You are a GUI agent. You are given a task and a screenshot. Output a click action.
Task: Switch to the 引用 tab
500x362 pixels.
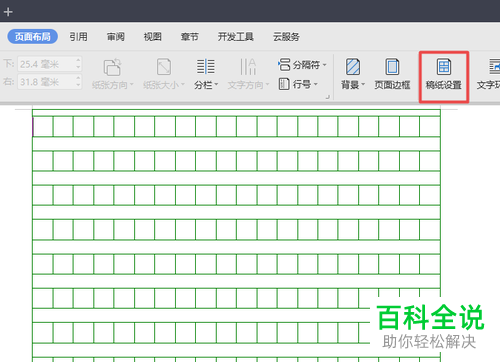pos(79,37)
